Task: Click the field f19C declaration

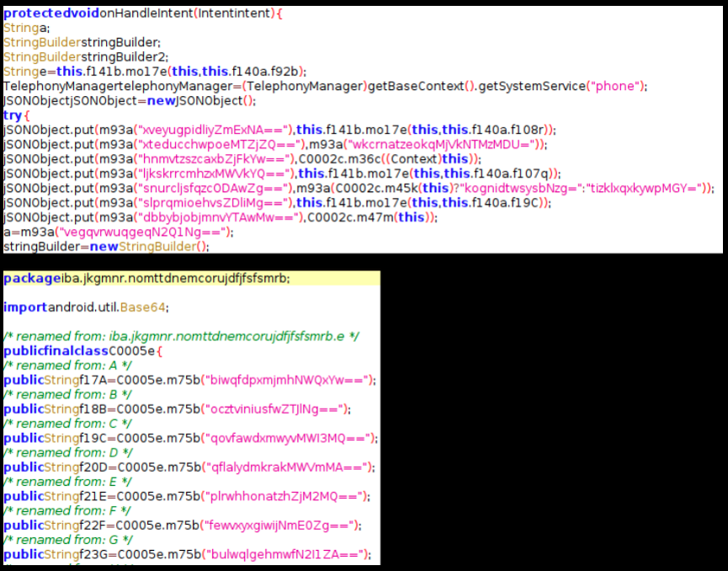Action: pos(93,439)
